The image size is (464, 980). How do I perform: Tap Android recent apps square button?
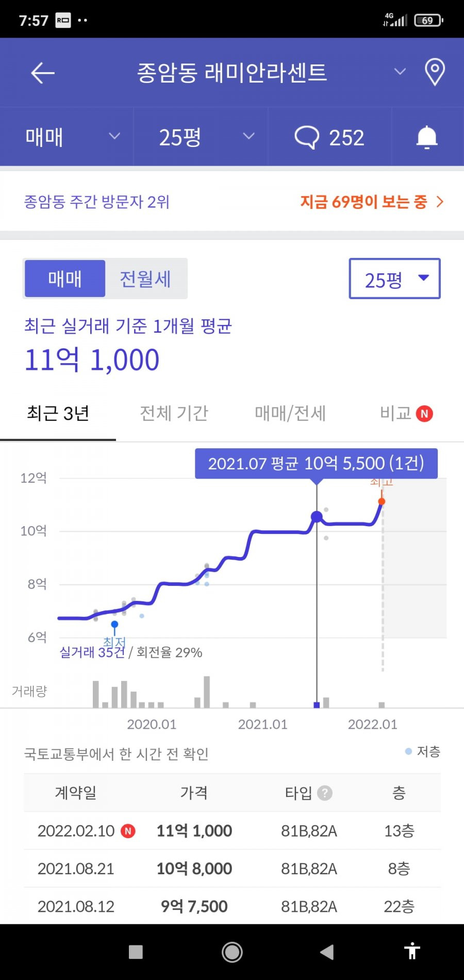[x=136, y=952]
